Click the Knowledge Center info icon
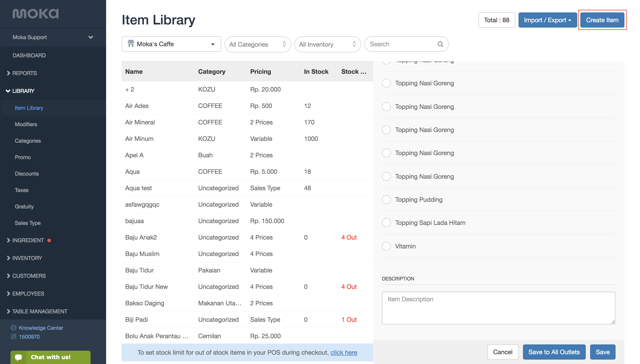This screenshot has height=364, width=640. (14, 327)
